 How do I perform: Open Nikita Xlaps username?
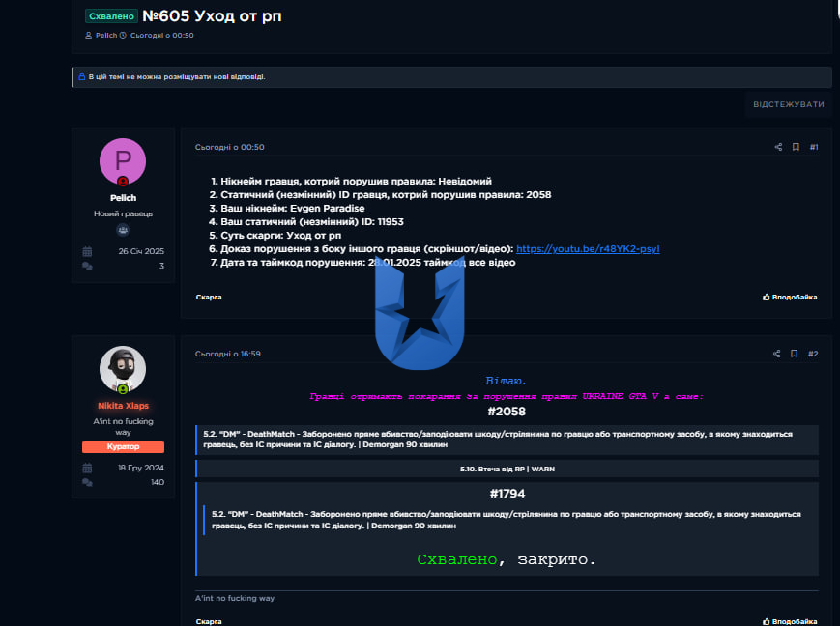pyautogui.click(x=123, y=406)
